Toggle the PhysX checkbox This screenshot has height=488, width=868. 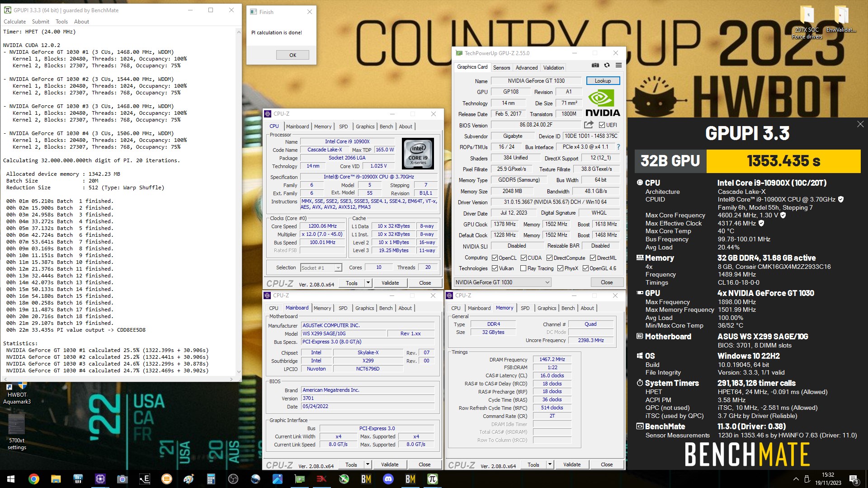pyautogui.click(x=560, y=268)
